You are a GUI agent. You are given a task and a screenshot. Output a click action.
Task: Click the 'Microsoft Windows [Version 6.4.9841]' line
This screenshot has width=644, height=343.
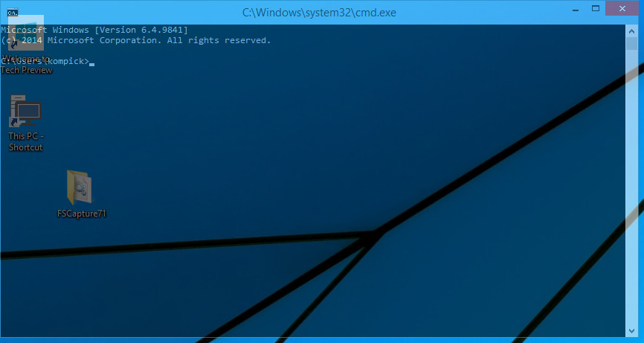94,30
